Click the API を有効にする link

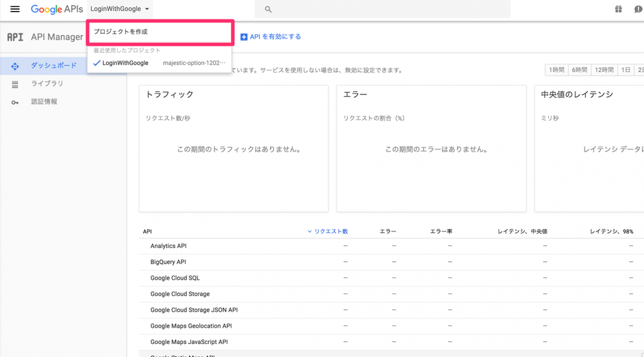click(x=275, y=37)
